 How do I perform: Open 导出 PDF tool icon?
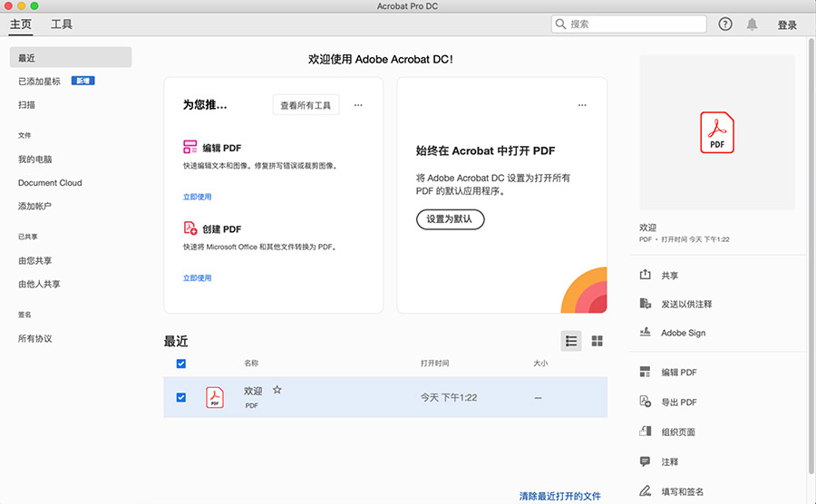[646, 402]
